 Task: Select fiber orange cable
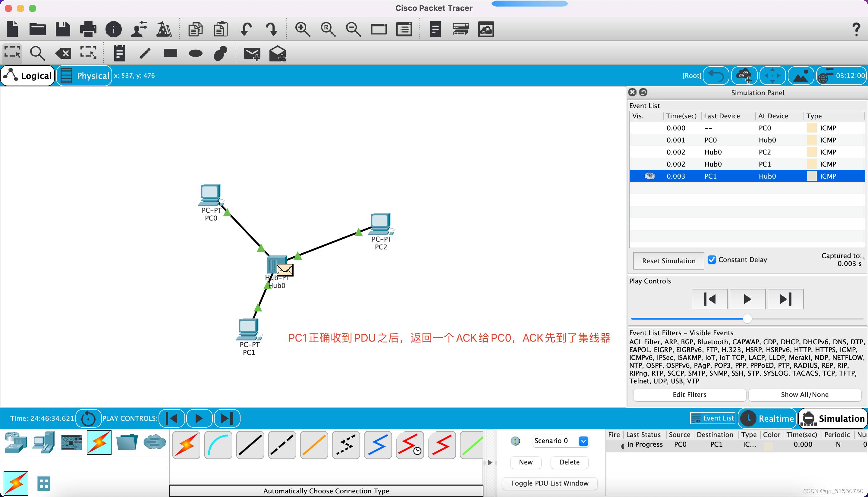[x=314, y=445]
